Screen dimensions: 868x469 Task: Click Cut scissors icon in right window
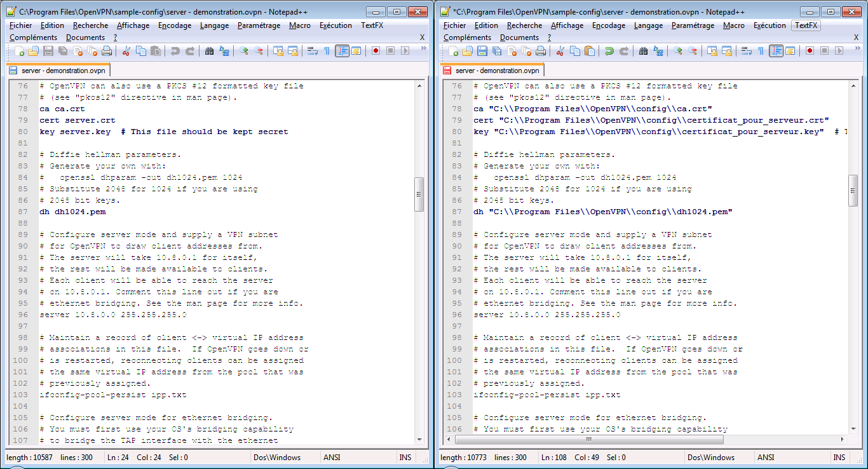[561, 51]
